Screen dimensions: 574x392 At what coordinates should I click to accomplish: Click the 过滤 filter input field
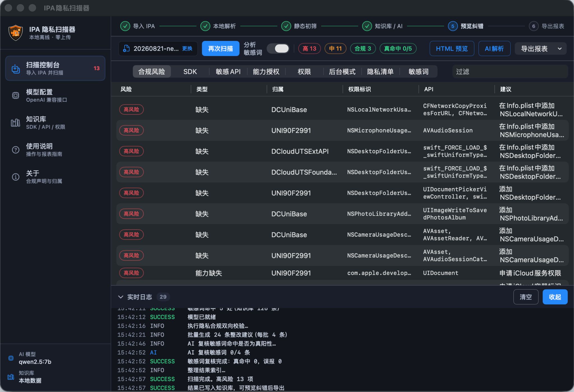(510, 72)
